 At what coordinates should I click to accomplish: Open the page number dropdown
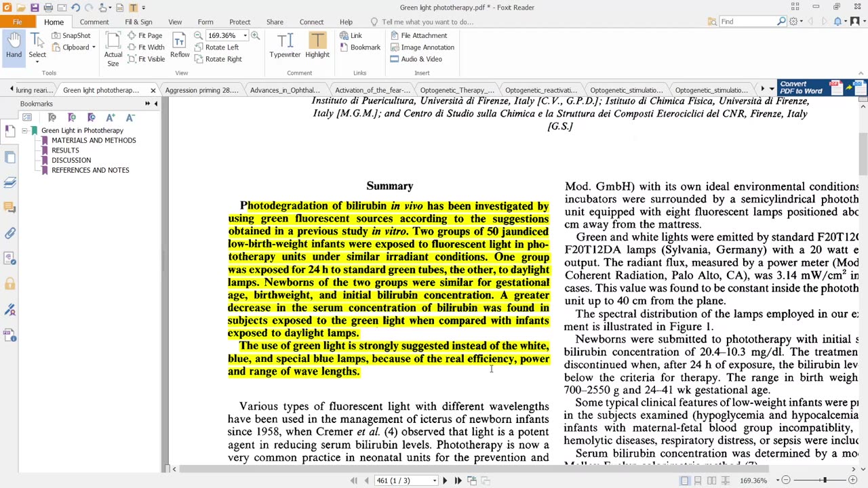[x=434, y=481]
